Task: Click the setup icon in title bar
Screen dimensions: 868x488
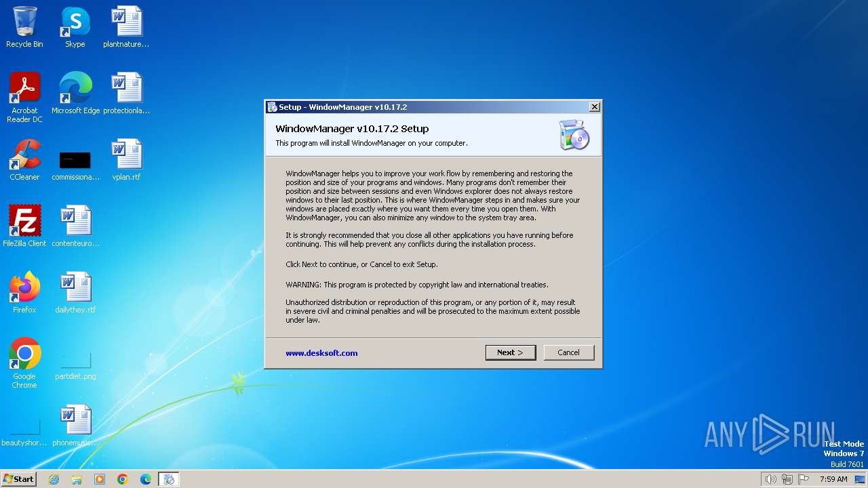Action: [272, 107]
